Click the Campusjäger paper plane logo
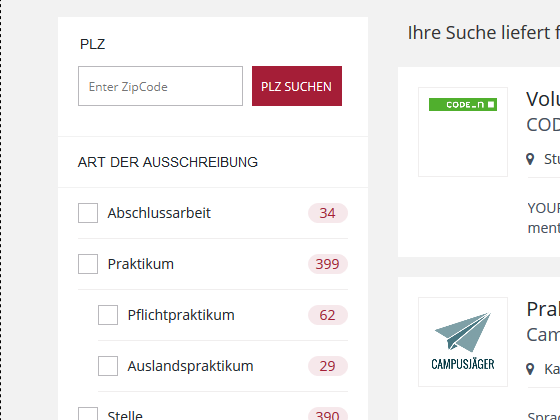The width and height of the screenshot is (560, 420). 463,342
